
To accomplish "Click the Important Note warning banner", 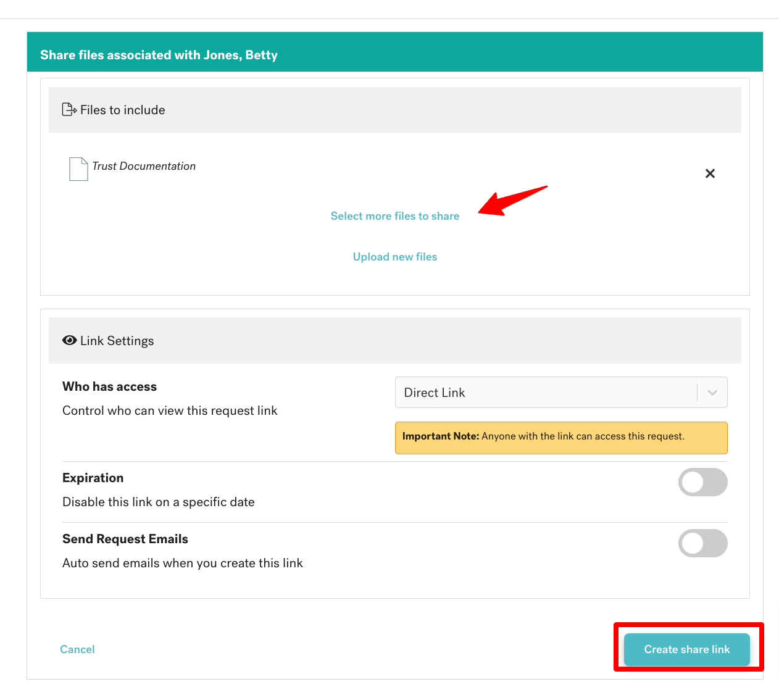I will [x=561, y=438].
